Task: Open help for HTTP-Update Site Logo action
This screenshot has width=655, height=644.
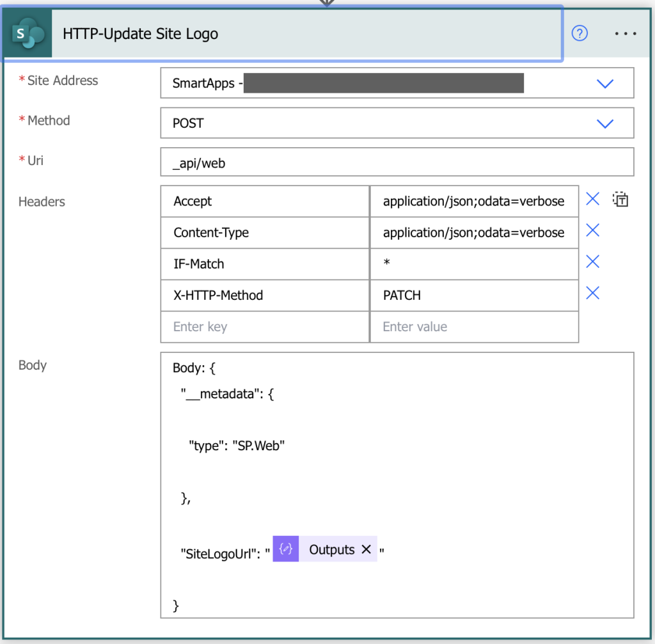Action: [x=580, y=33]
